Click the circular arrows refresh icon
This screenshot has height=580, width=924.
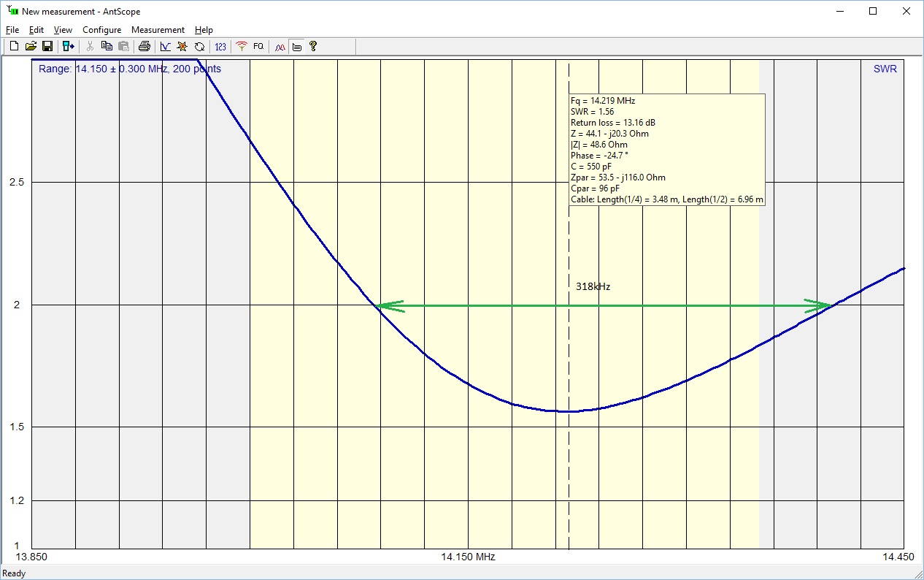[199, 47]
